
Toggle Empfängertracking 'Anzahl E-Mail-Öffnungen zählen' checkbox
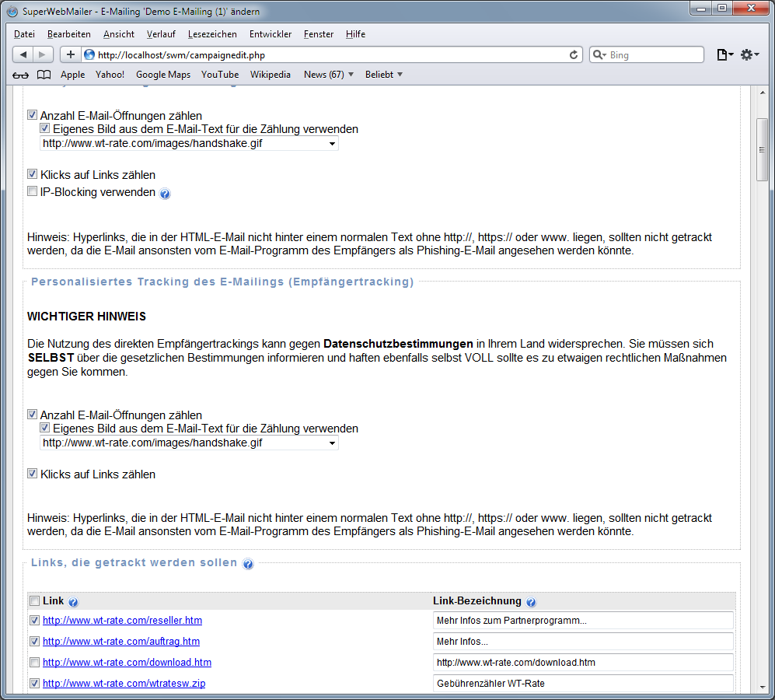click(x=32, y=414)
